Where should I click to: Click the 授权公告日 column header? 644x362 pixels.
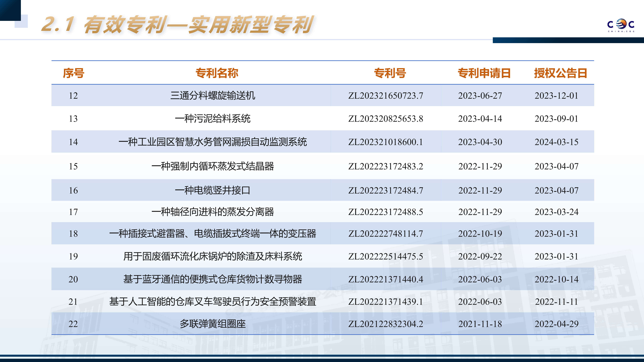pyautogui.click(x=560, y=73)
